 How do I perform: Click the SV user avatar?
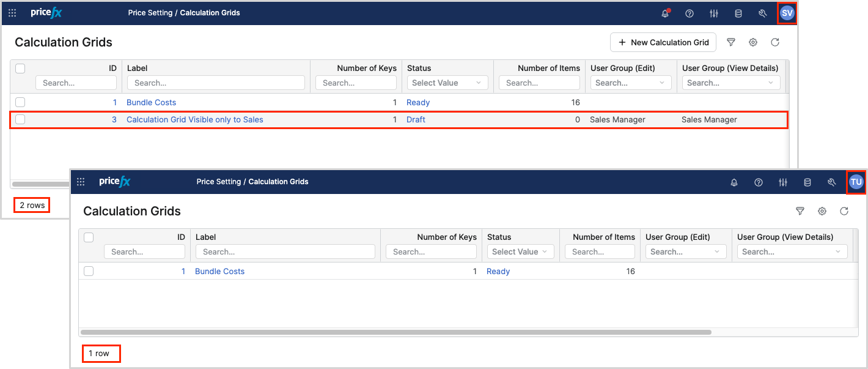(x=787, y=13)
